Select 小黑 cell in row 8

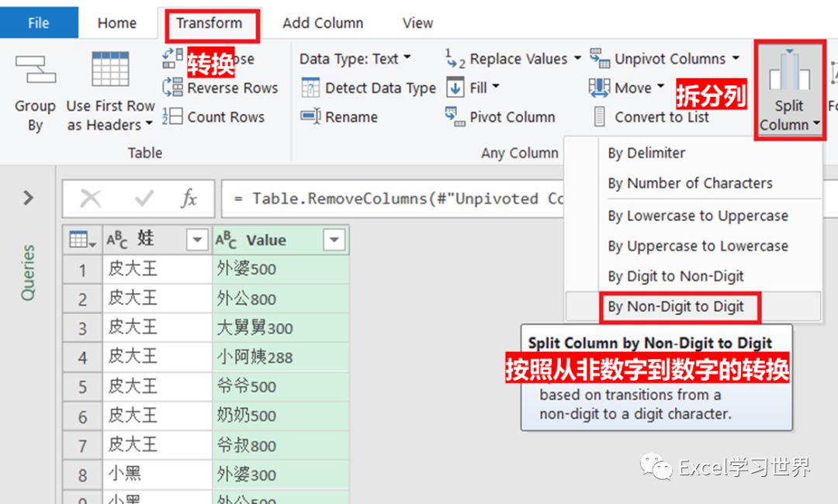(157, 475)
